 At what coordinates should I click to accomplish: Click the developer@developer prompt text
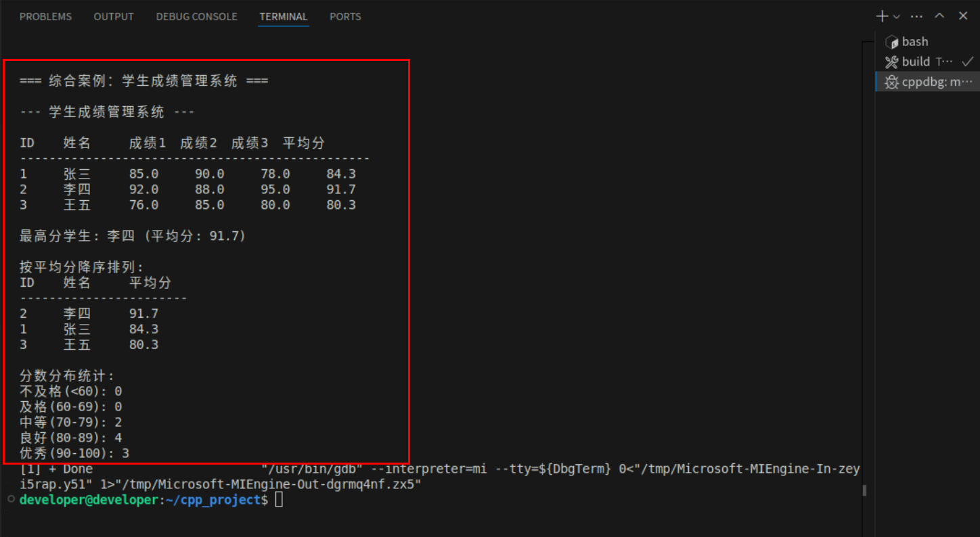88,500
